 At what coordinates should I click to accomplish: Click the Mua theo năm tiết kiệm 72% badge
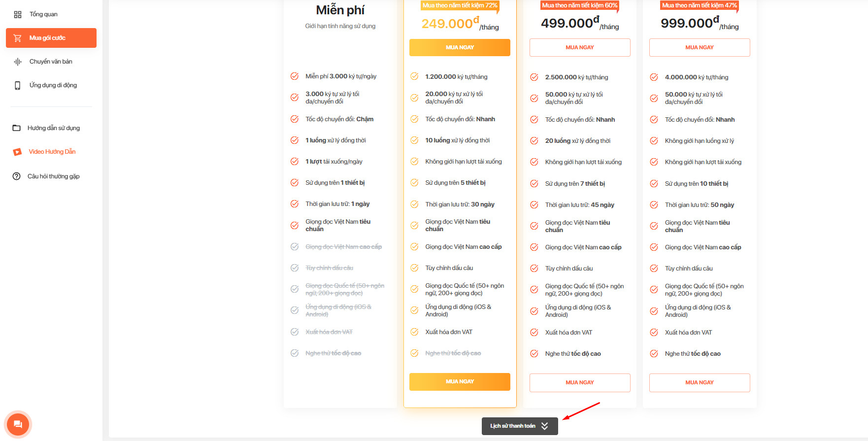pyautogui.click(x=460, y=5)
